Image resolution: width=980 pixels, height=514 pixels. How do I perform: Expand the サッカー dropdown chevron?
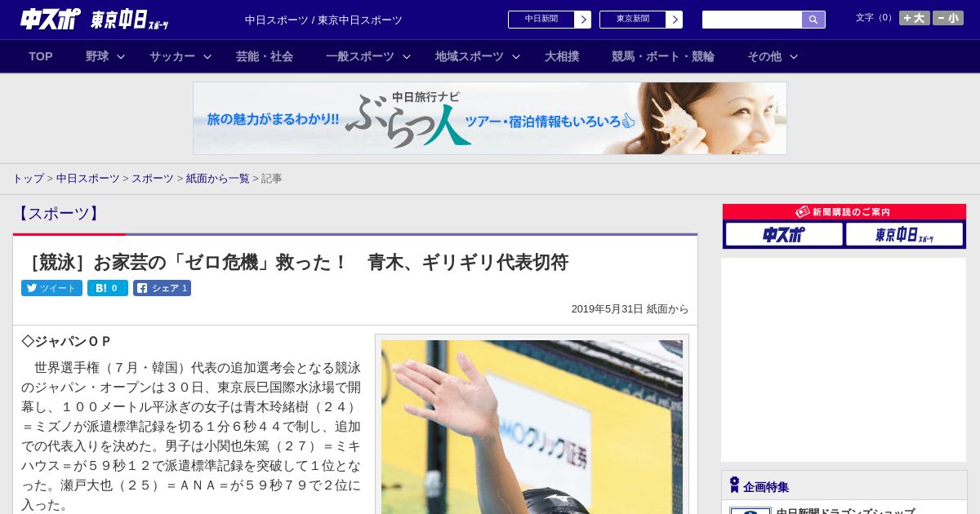[207, 56]
